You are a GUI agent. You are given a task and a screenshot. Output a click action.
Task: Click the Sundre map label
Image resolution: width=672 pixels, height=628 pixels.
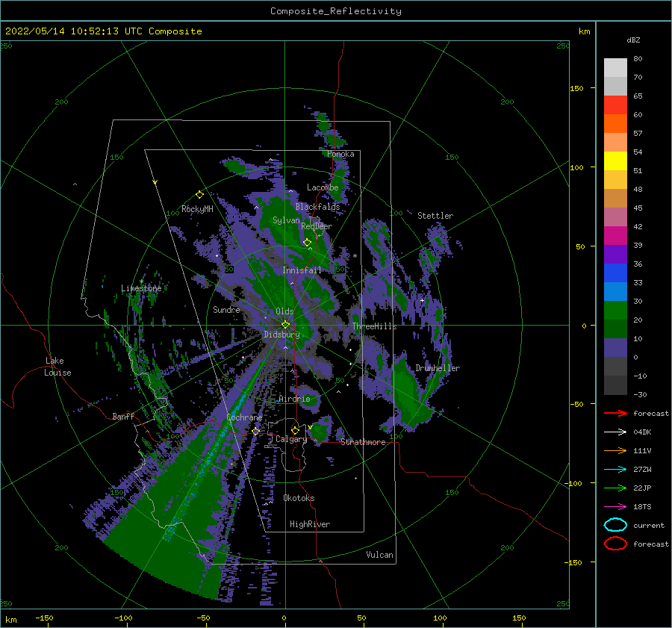227,309
